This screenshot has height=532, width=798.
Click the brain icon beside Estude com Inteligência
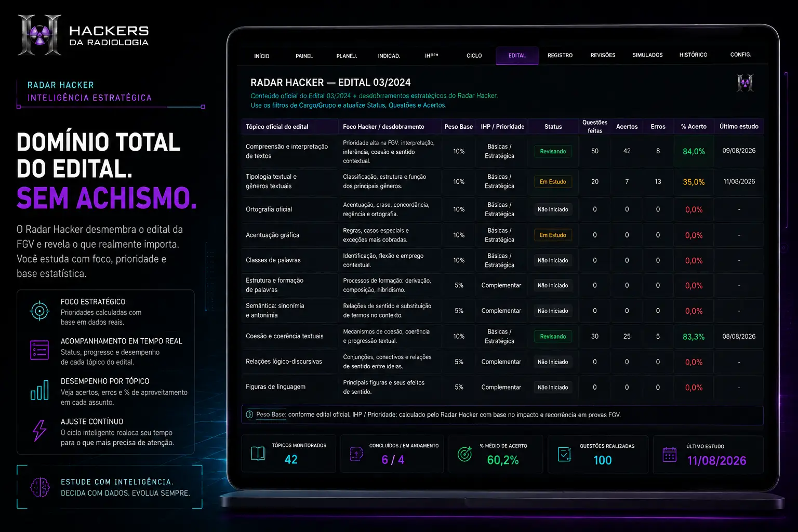pyautogui.click(x=39, y=487)
